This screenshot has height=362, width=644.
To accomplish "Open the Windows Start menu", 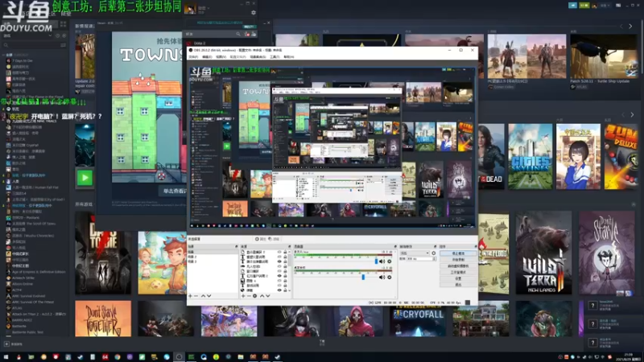I will (6, 357).
